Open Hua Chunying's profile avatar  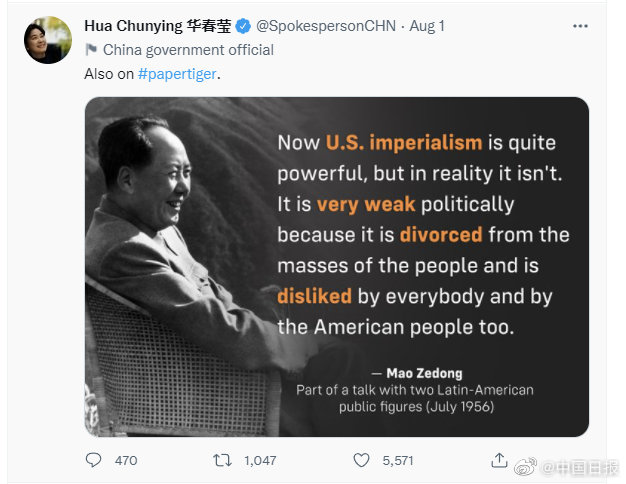[48, 40]
